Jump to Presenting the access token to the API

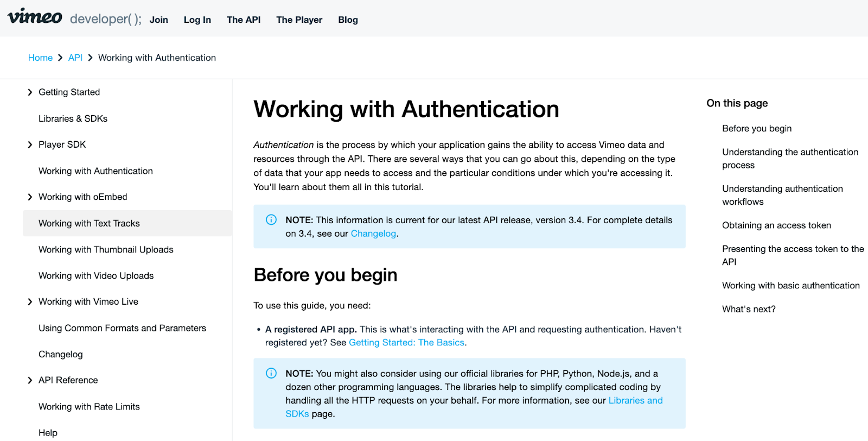click(x=793, y=255)
